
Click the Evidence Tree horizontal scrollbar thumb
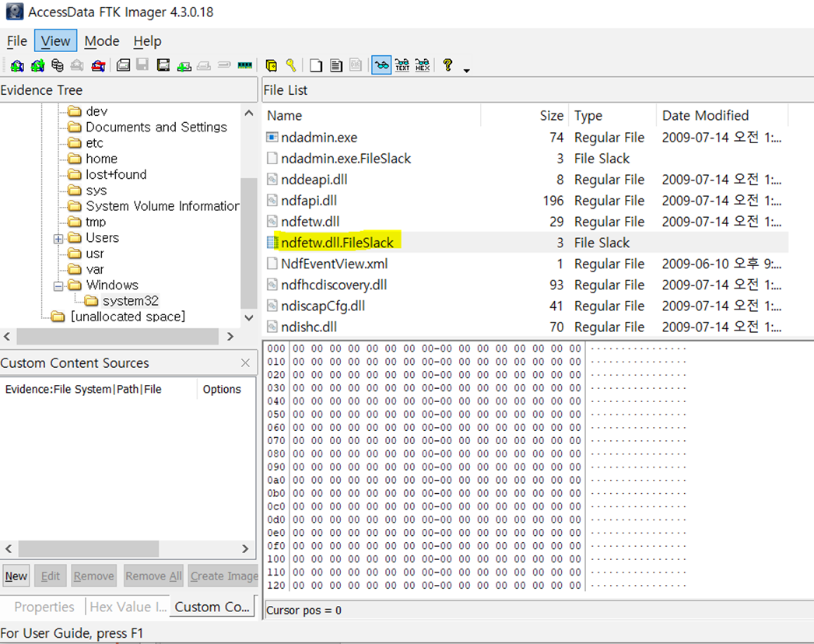[118, 336]
